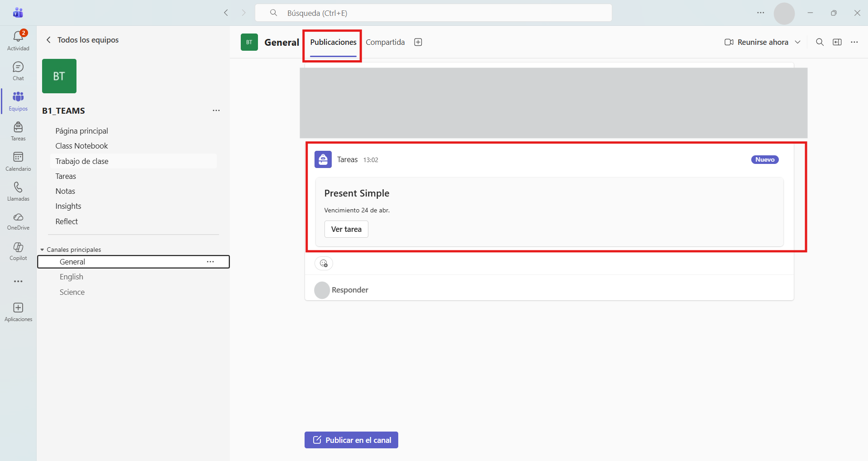Open more options for General channel
Viewport: 868px width, 461px height.
[x=210, y=262]
